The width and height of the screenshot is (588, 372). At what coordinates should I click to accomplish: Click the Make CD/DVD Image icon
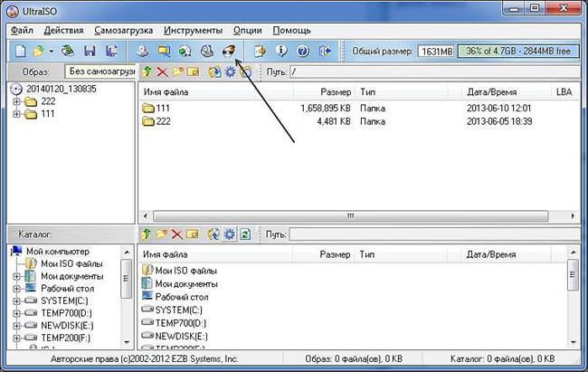143,51
